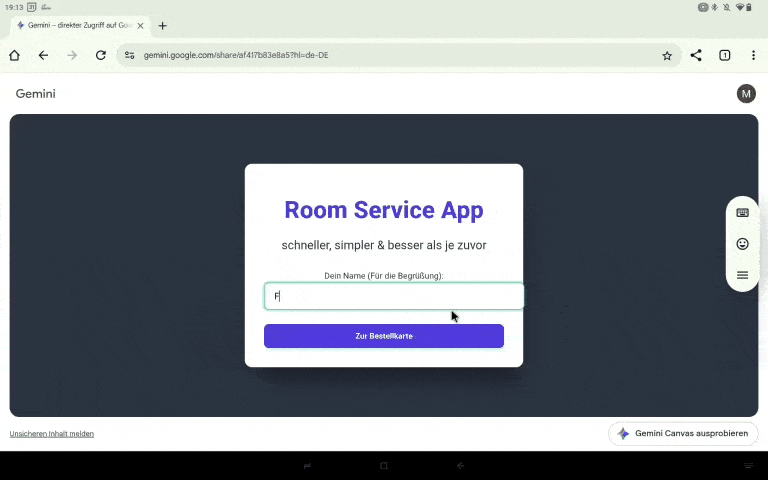Reload the Gemini page

(100, 55)
